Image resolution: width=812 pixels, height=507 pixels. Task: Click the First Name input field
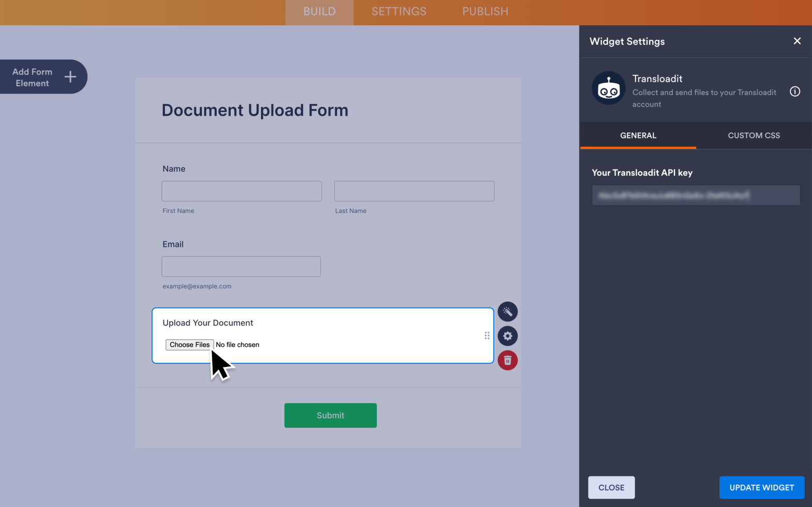pyautogui.click(x=242, y=191)
